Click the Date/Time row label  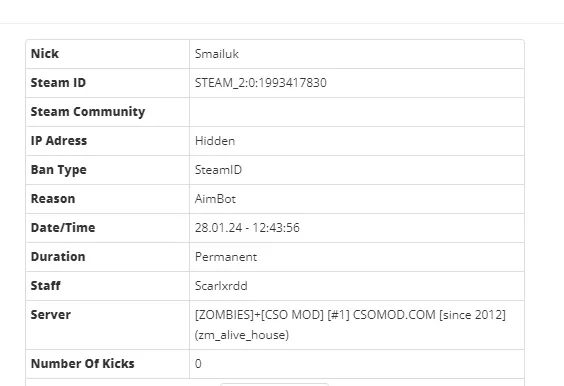(63, 228)
